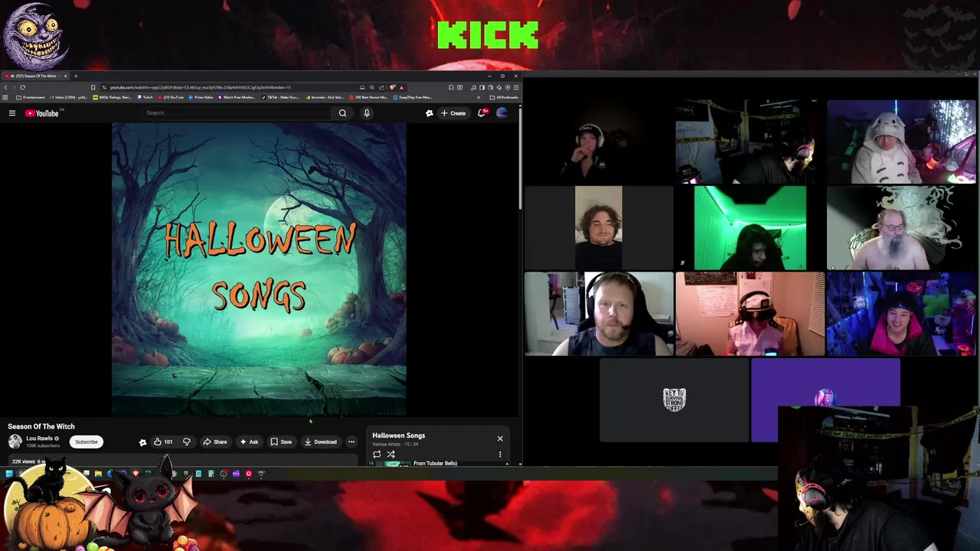
Task: Select the participant in white hooded costume
Action: [901, 142]
